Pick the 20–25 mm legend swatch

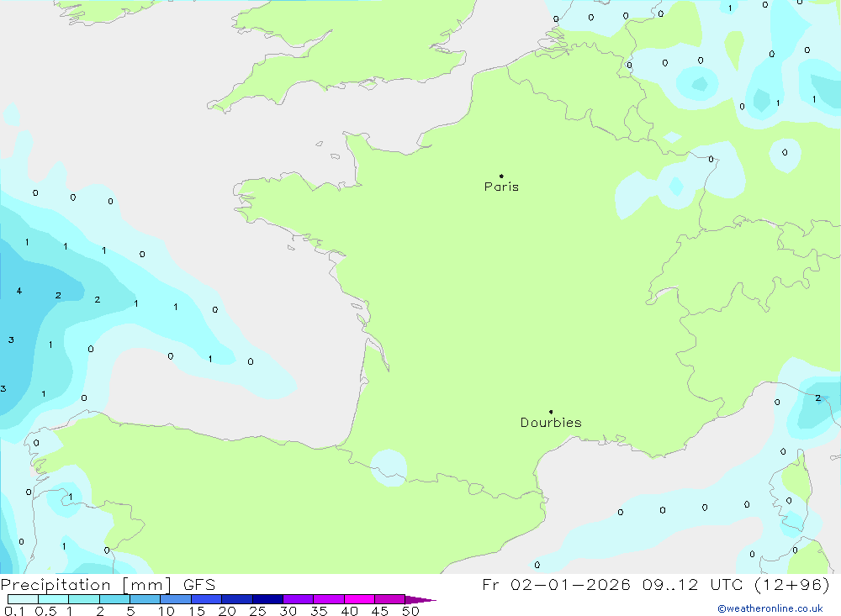pos(237,599)
